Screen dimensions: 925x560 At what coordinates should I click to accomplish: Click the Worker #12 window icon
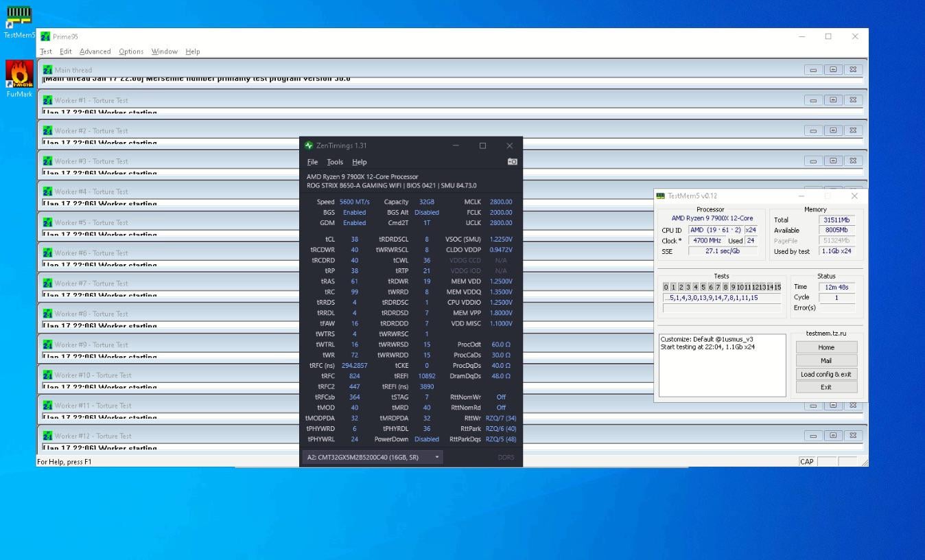tap(47, 436)
